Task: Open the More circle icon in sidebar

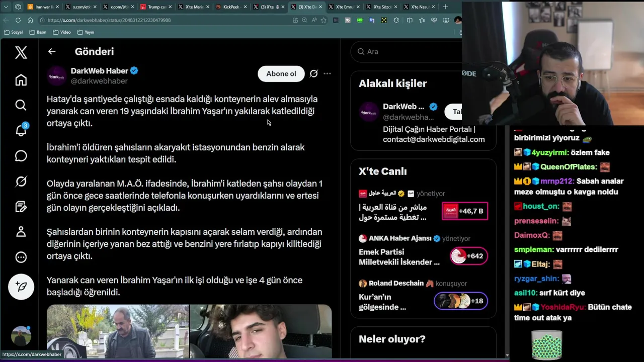Action: click(x=21, y=257)
